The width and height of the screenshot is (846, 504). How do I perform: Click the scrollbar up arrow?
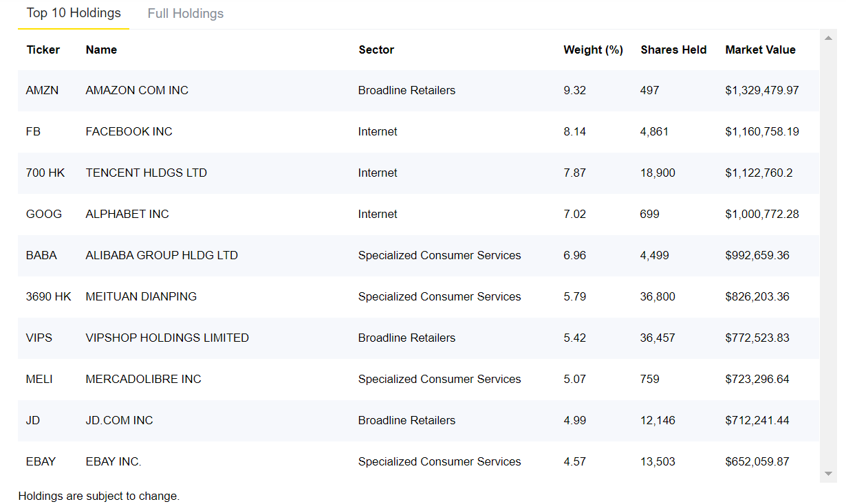[x=828, y=36]
